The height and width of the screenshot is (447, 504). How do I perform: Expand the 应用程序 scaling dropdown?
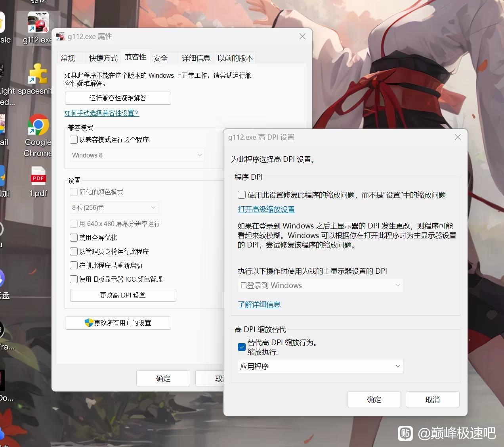320,366
